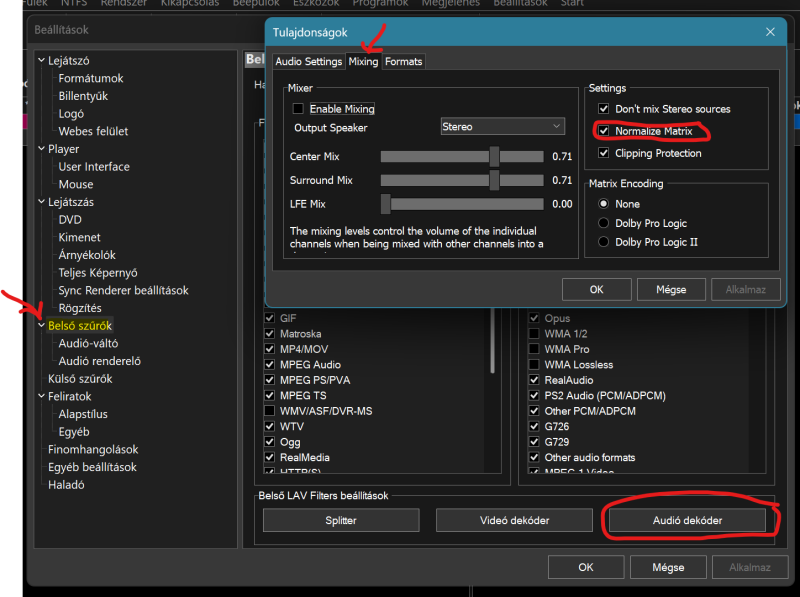Toggle the MPEG TS checkbox
This screenshot has height=597, width=800.
[x=269, y=395]
